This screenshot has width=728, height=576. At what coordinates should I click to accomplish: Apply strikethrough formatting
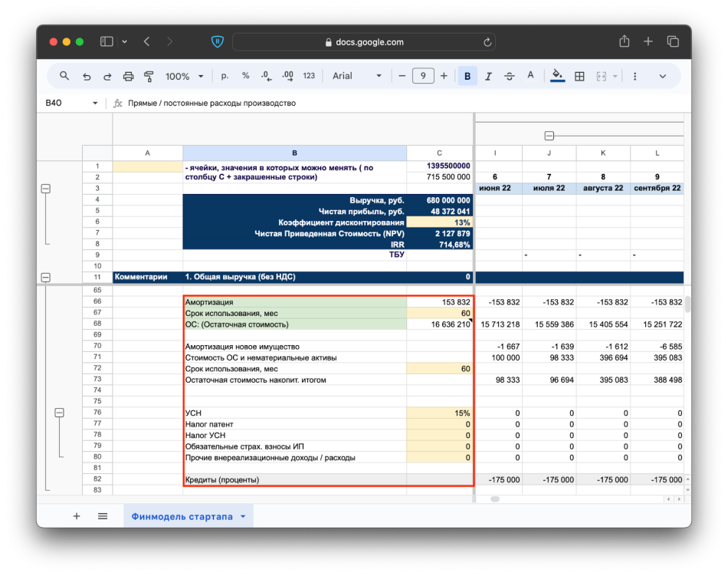[510, 76]
